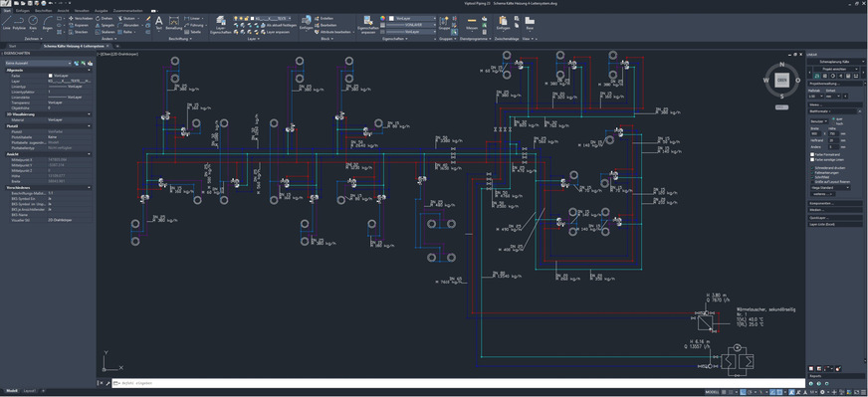
Task: Open Layer-Eigenschaften manager
Action: tap(221, 23)
